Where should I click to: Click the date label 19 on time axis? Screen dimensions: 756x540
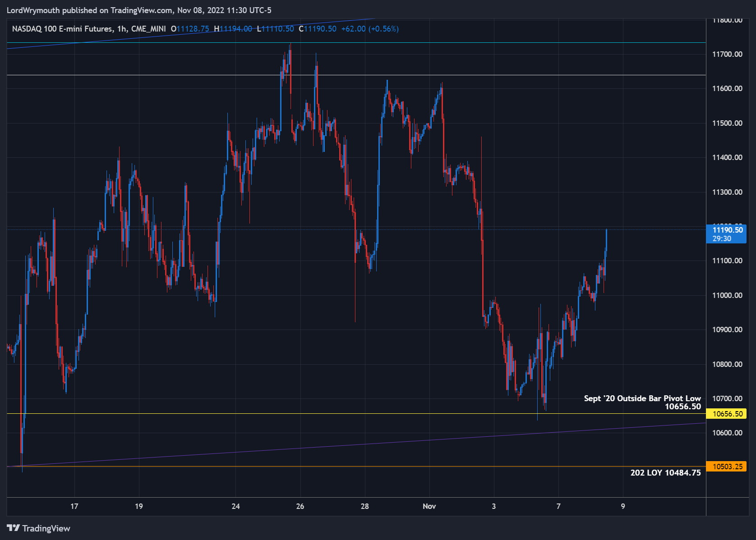click(139, 506)
